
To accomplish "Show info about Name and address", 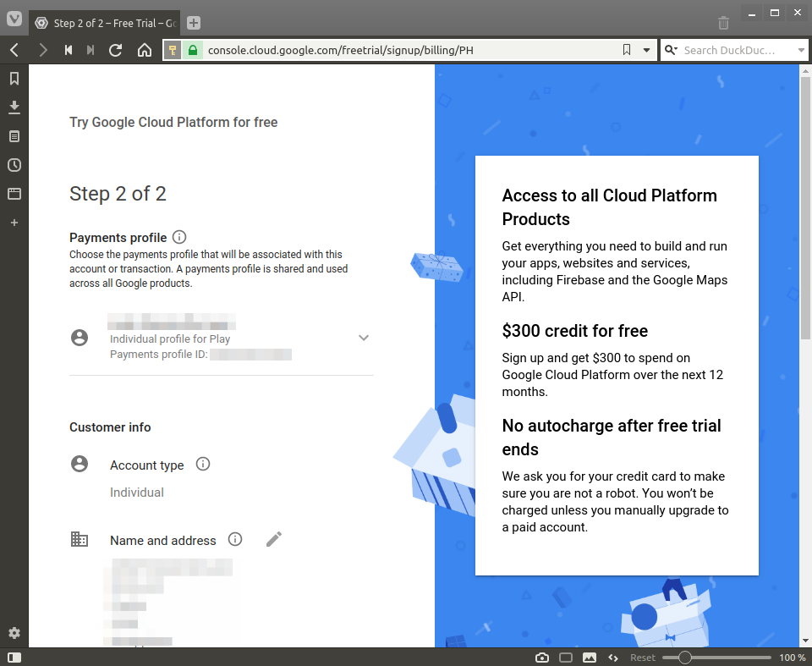I will (x=235, y=540).
